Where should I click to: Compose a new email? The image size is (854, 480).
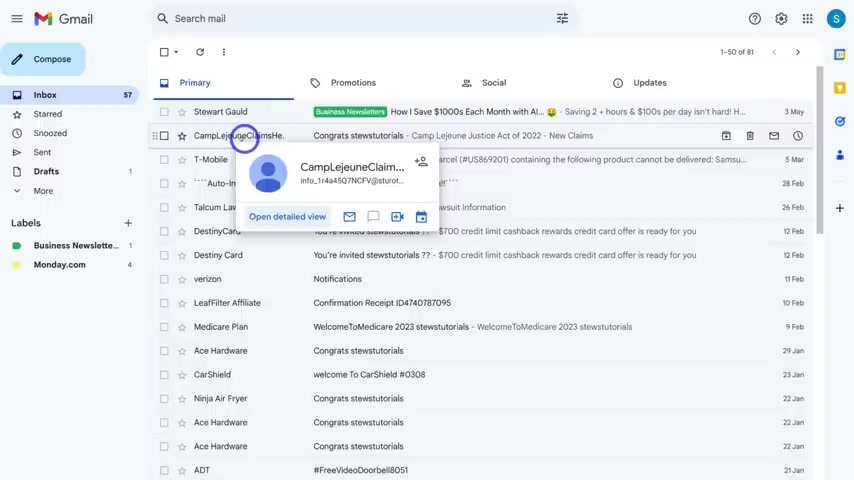click(x=43, y=59)
